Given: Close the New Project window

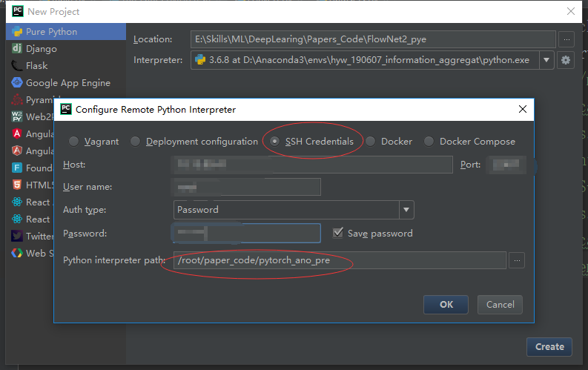Looking at the screenshot, I should [x=571, y=11].
